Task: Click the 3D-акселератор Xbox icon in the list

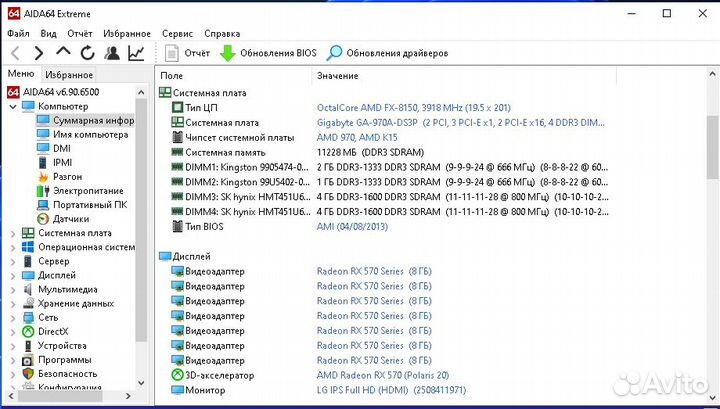Action: click(177, 375)
